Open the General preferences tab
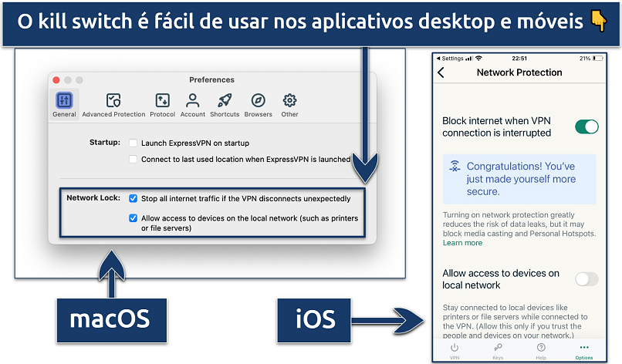The height and width of the screenshot is (364, 622). [64, 104]
